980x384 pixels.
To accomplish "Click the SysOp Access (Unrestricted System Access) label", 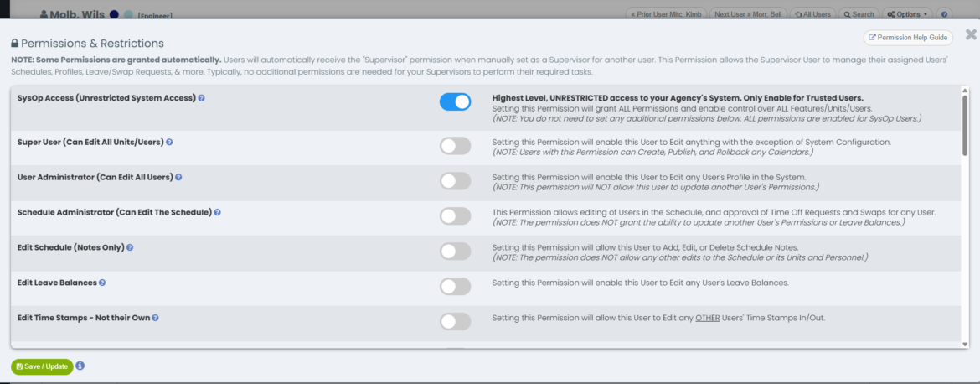I will coord(107,98).
